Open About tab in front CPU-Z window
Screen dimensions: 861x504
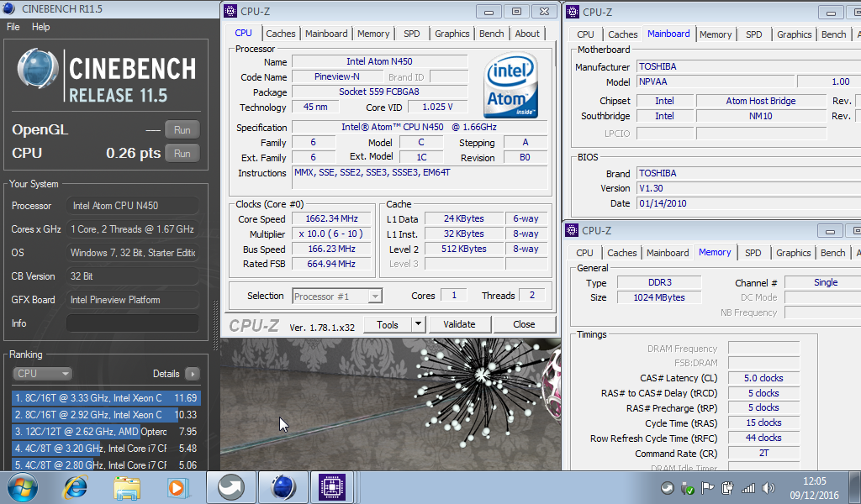point(527,34)
